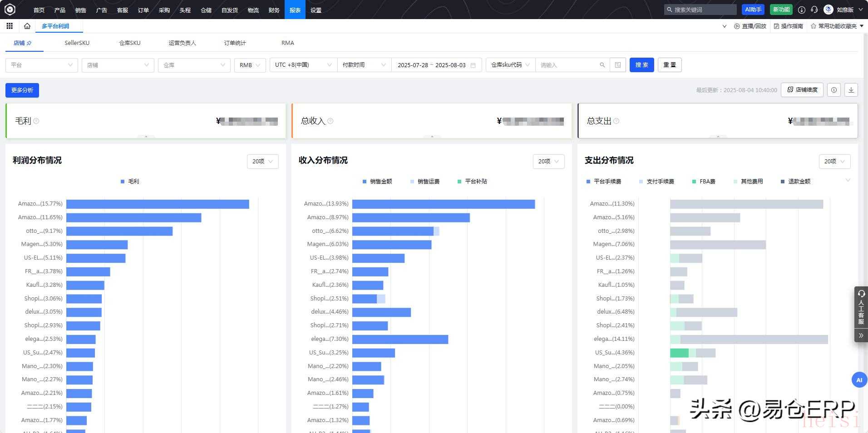
Task: Go to the home page icon
Action: 27,26
